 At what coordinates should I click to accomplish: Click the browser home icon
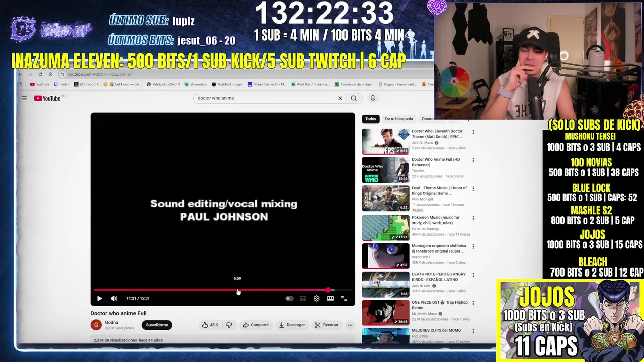coord(50,74)
